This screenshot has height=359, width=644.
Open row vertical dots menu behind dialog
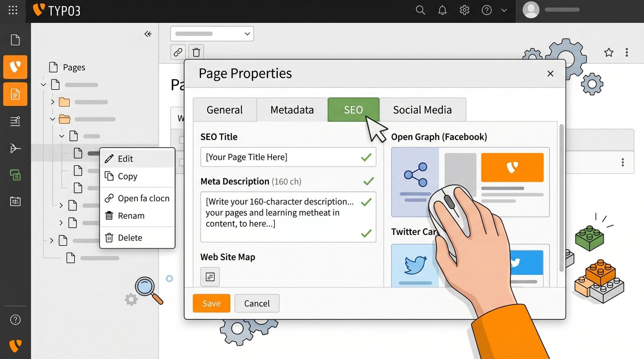(x=623, y=162)
